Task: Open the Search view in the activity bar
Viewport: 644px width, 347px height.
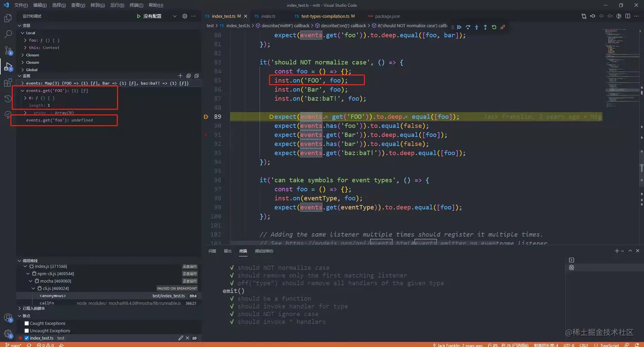Action: tap(8, 35)
